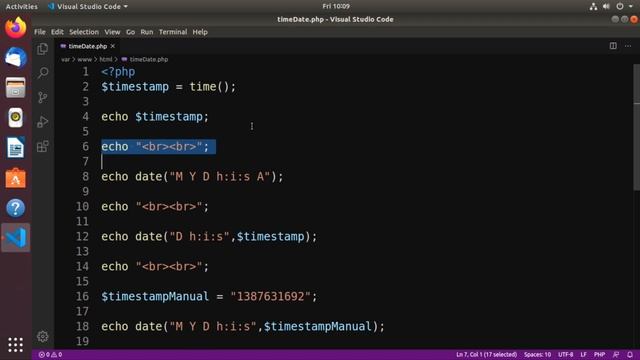Click 'D h:i:s' string on line 12
Image resolution: width=640 pixels, height=360 pixels.
coord(199,237)
